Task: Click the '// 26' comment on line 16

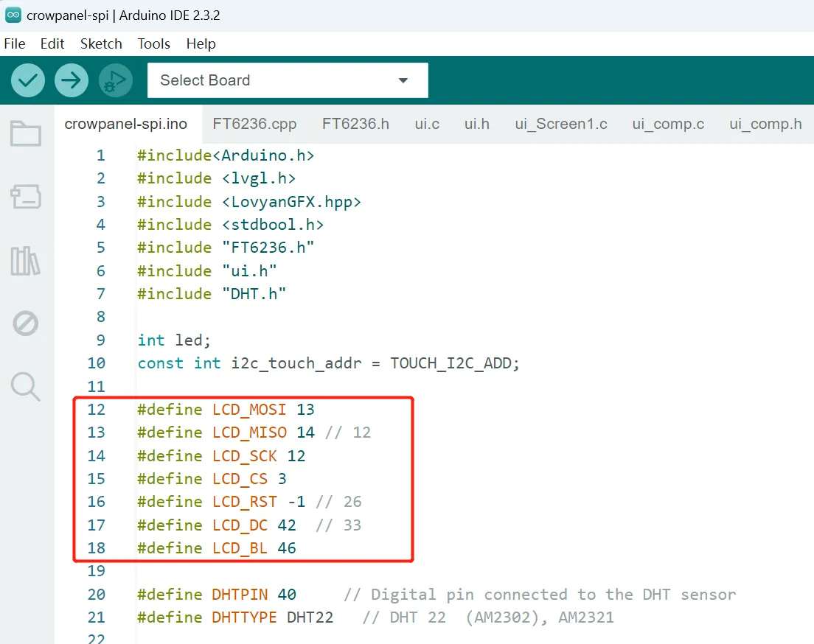Action: pyautogui.click(x=338, y=502)
